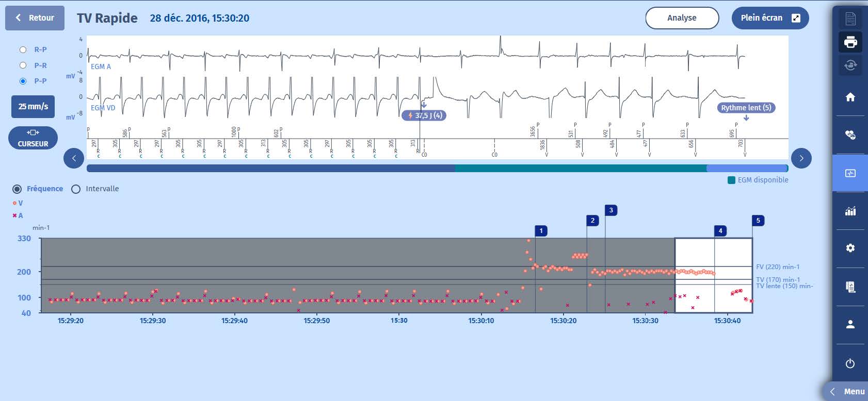Select the R-P radio option

(23, 49)
